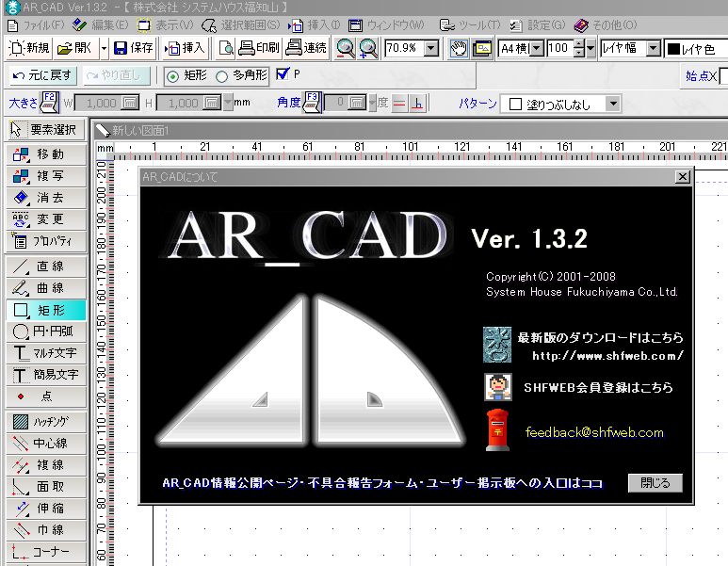Select the 伸縮 stretch tool
Image resolution: width=728 pixels, height=566 pixels.
click(x=46, y=509)
